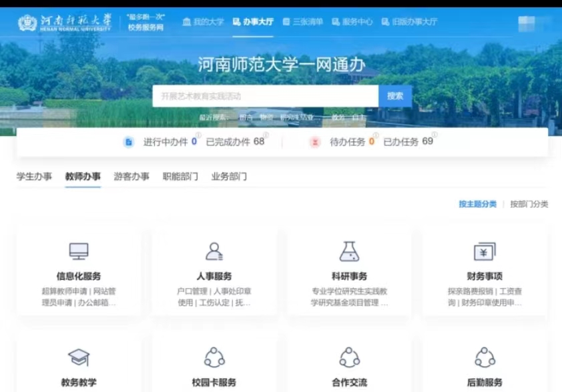Switch to 学生办事 tab
The height and width of the screenshot is (392, 562).
point(34,177)
